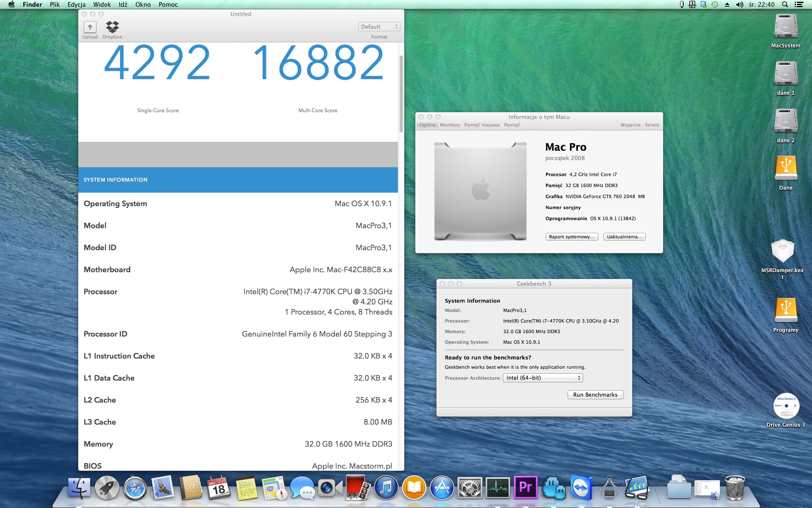Click the eject icon in menu bar
Image resolution: width=812 pixels, height=508 pixels.
[x=727, y=5]
